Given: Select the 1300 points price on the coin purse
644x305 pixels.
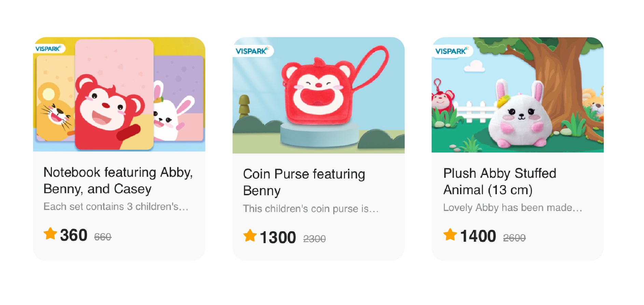Looking at the screenshot, I should pyautogui.click(x=278, y=237).
